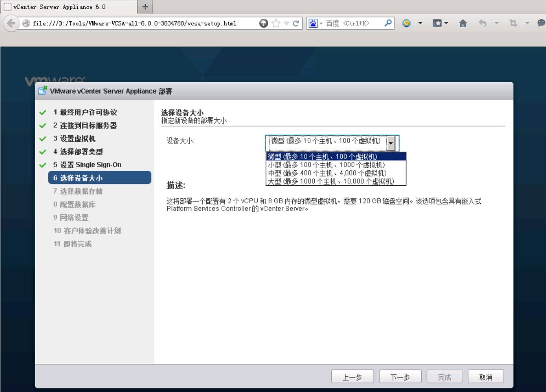Go to step 3 设置虚拟机
Image resolution: width=546 pixels, height=392 pixels.
click(74, 139)
